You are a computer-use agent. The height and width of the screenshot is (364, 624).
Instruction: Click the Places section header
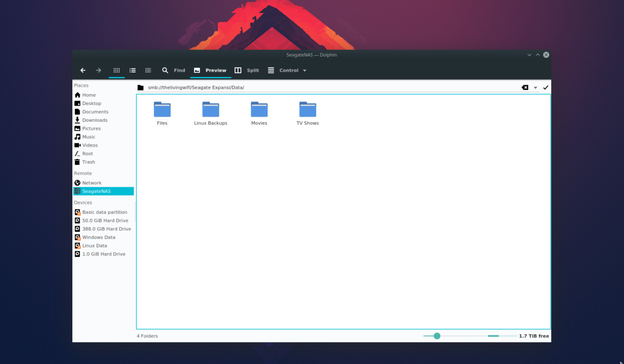click(81, 85)
